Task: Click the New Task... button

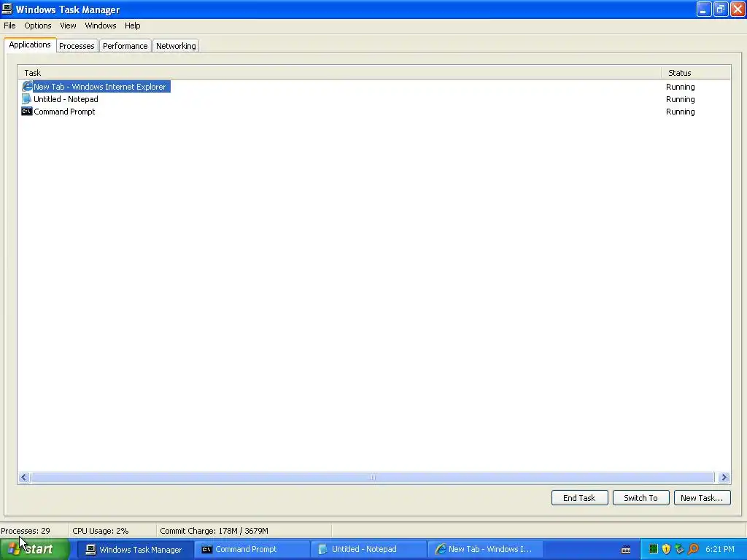Action: pos(702,497)
